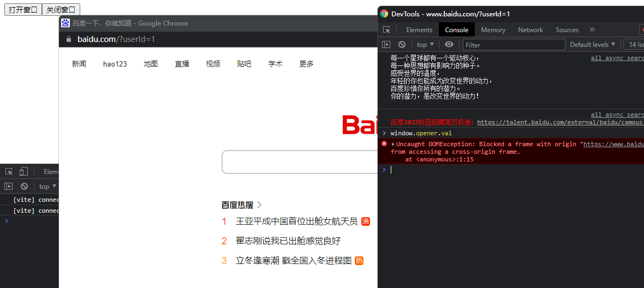Open the https://www.baidu link in the error message
Image resolution: width=644 pixels, height=288 pixels.
pos(613,144)
